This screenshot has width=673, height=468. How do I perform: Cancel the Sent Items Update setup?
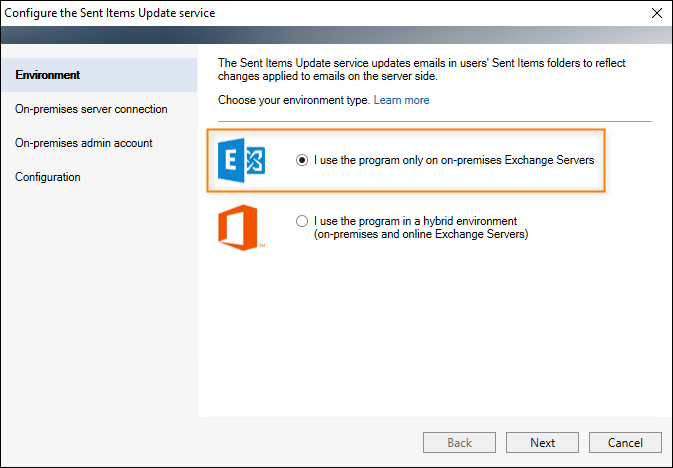[625, 442]
